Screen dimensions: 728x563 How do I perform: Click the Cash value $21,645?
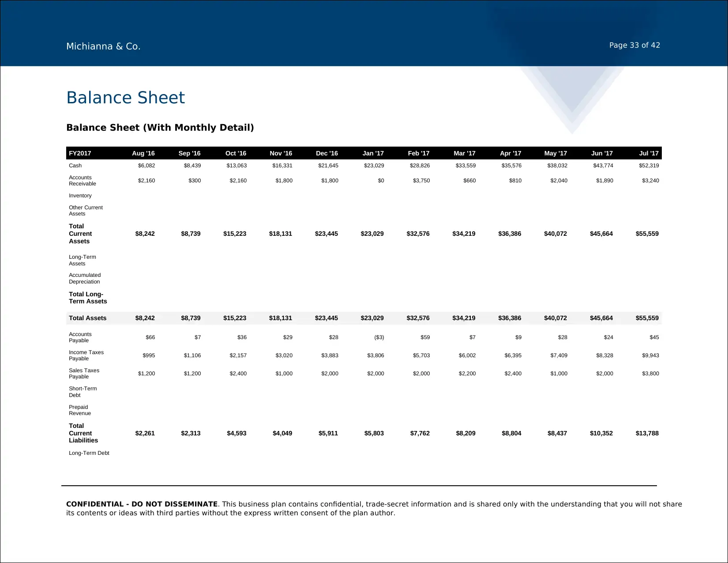tap(328, 166)
